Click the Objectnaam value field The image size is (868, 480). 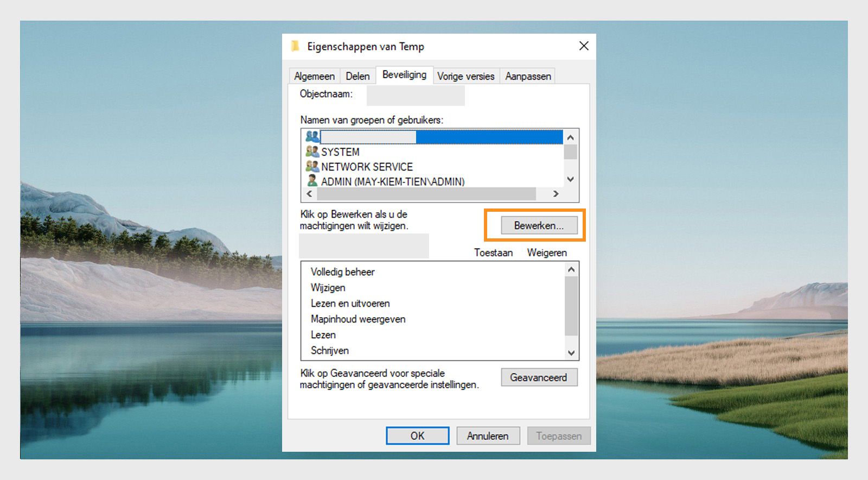(x=416, y=96)
